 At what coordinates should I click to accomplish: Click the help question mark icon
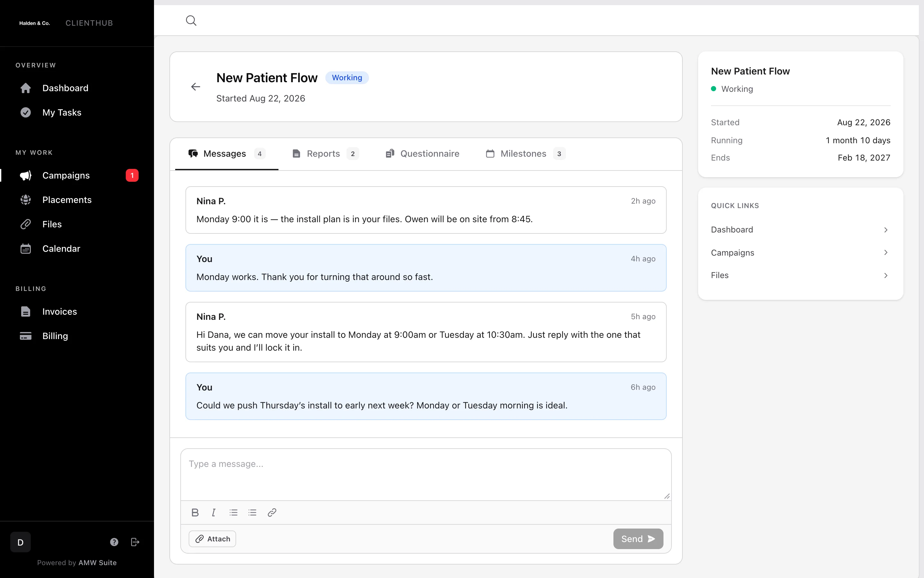click(114, 542)
